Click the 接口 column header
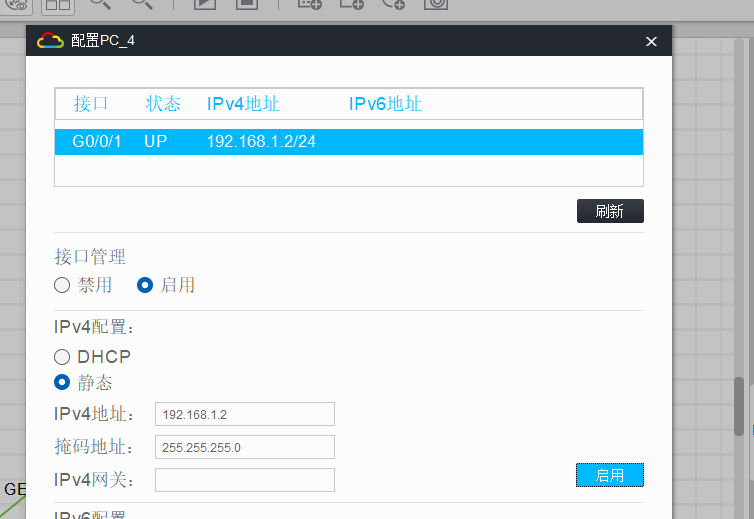 (x=91, y=104)
